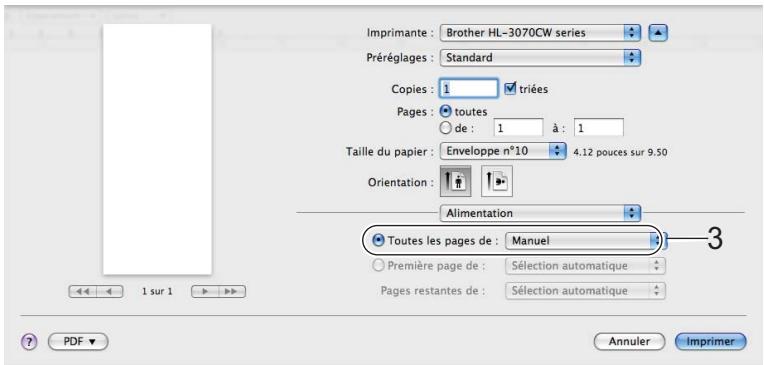Select Première page de radio button

point(379,266)
